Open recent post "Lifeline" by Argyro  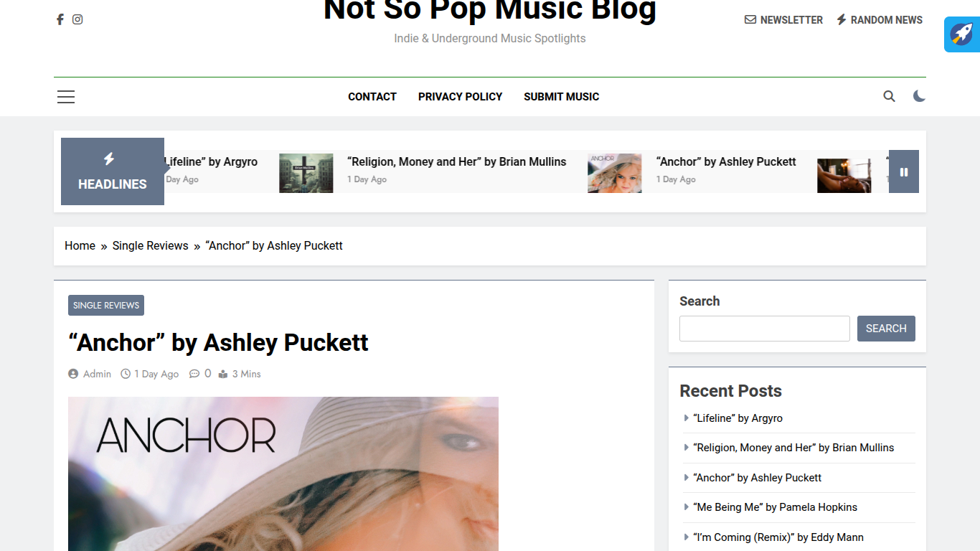[738, 418]
